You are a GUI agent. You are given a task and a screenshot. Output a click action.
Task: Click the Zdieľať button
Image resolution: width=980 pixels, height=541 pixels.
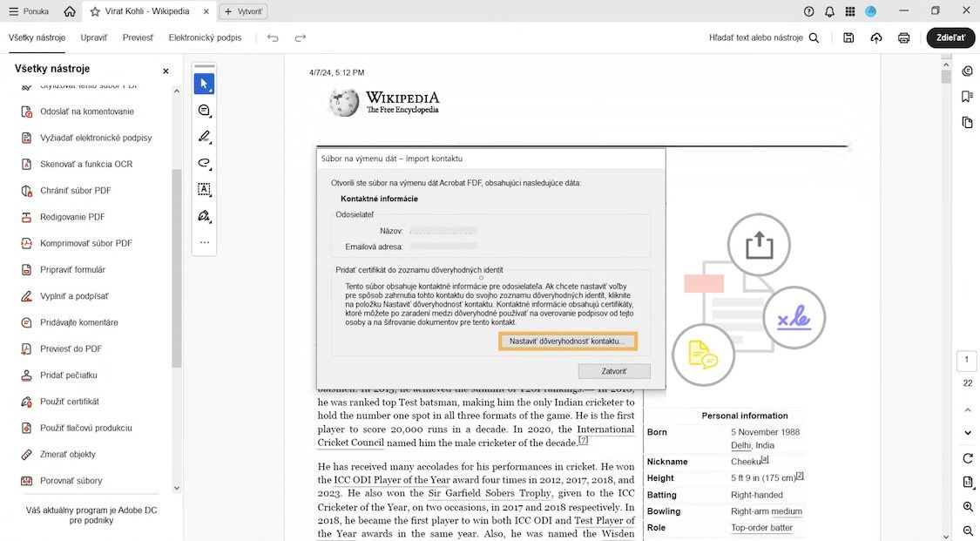point(950,37)
